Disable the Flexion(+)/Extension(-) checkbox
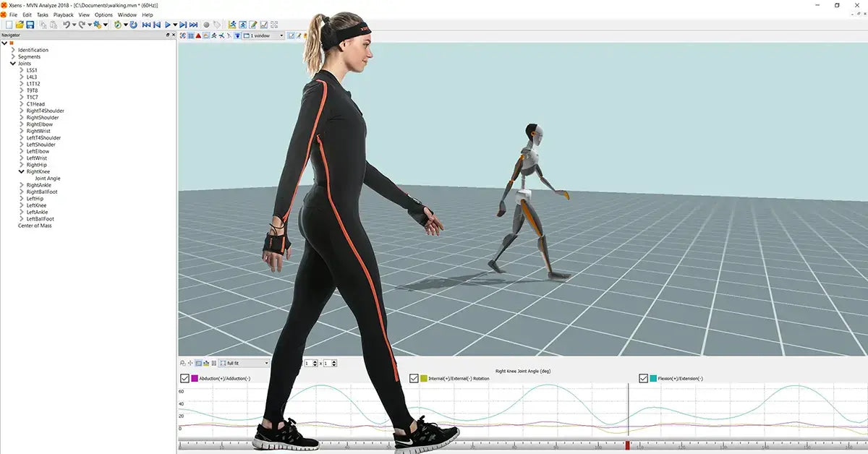This screenshot has height=454, width=868. [x=643, y=378]
